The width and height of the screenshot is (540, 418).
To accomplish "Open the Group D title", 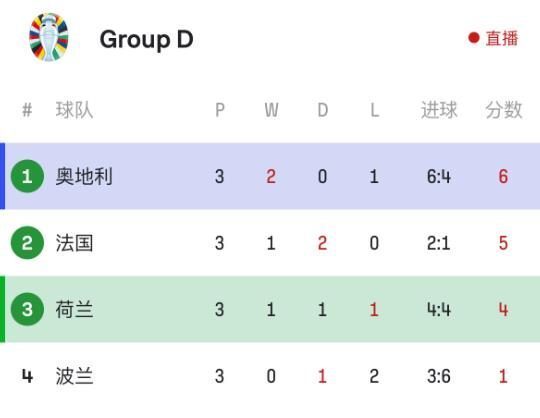I will point(146,40).
